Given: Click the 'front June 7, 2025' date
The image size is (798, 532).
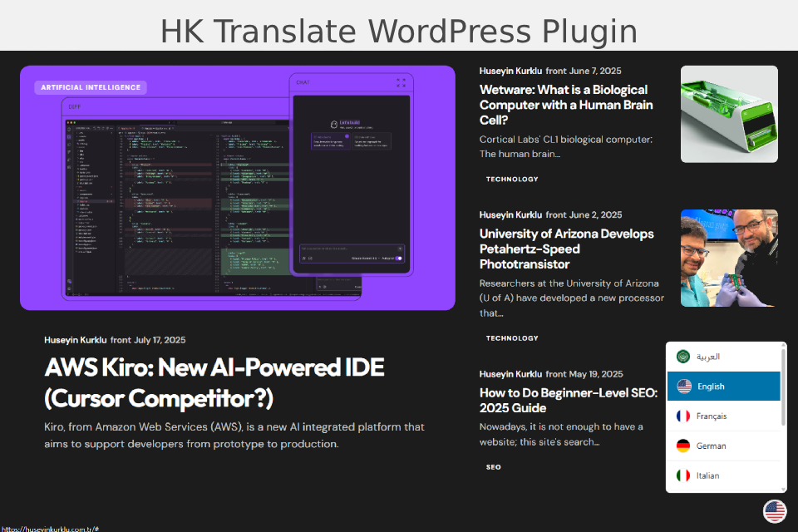Looking at the screenshot, I should (x=584, y=71).
